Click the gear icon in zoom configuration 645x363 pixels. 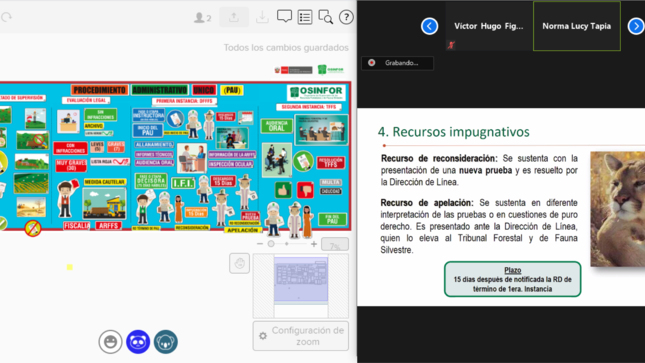tap(263, 336)
